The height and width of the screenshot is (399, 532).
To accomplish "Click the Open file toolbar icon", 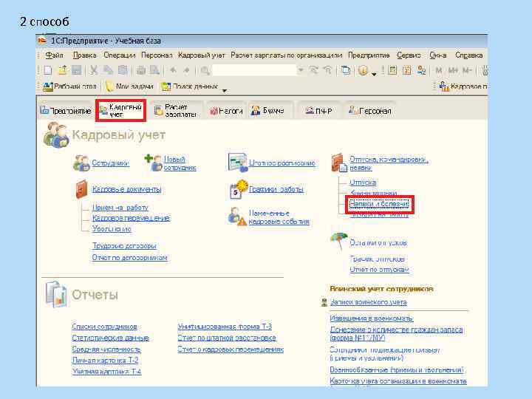I will [62, 70].
